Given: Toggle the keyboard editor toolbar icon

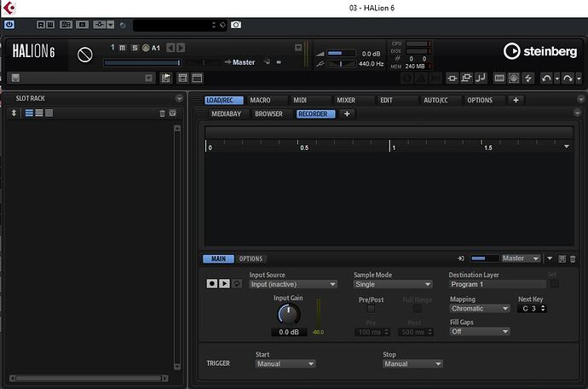Looking at the screenshot, I should coord(499,78).
